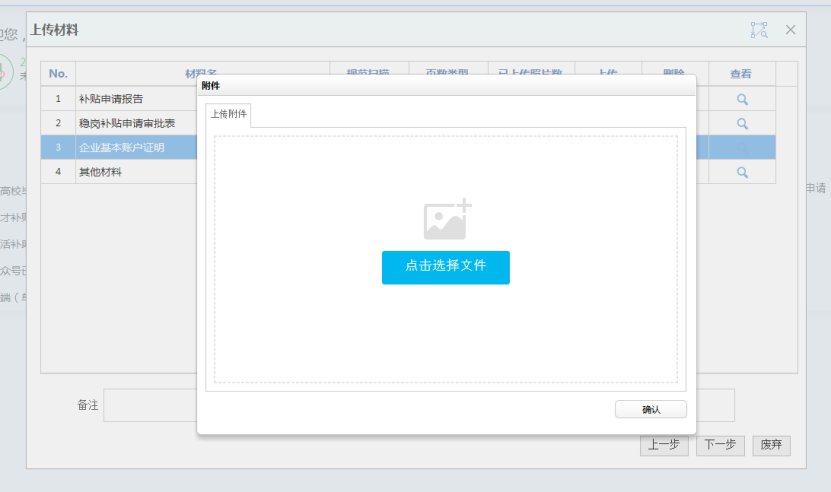Proceed with the 下一步 button
831x492 pixels.
pyautogui.click(x=720, y=445)
